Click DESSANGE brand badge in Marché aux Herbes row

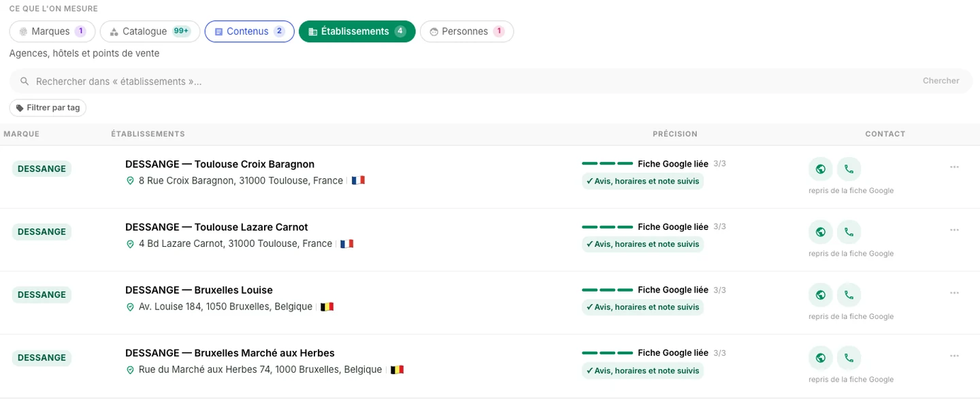coord(42,358)
